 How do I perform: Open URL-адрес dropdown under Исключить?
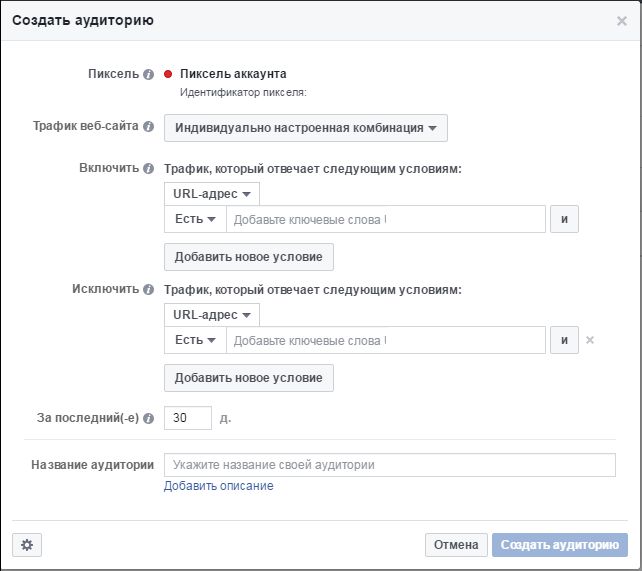pyautogui.click(x=212, y=315)
